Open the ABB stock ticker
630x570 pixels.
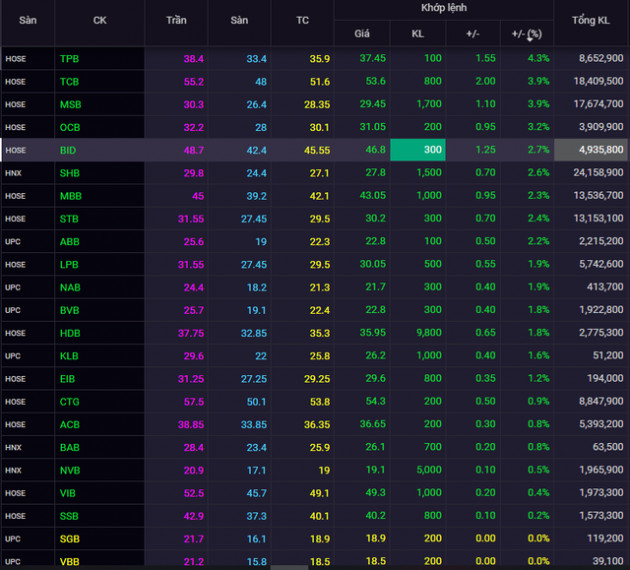(x=70, y=242)
